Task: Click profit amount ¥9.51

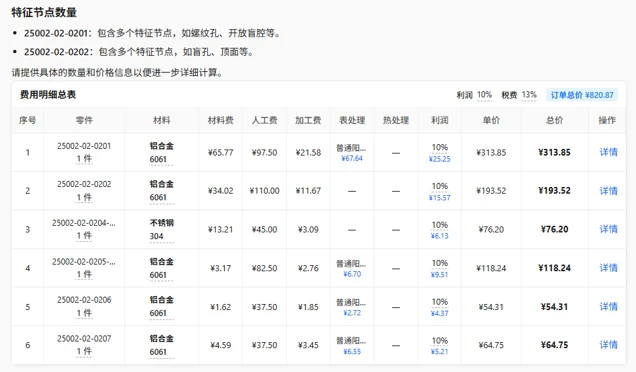Action: [440, 275]
